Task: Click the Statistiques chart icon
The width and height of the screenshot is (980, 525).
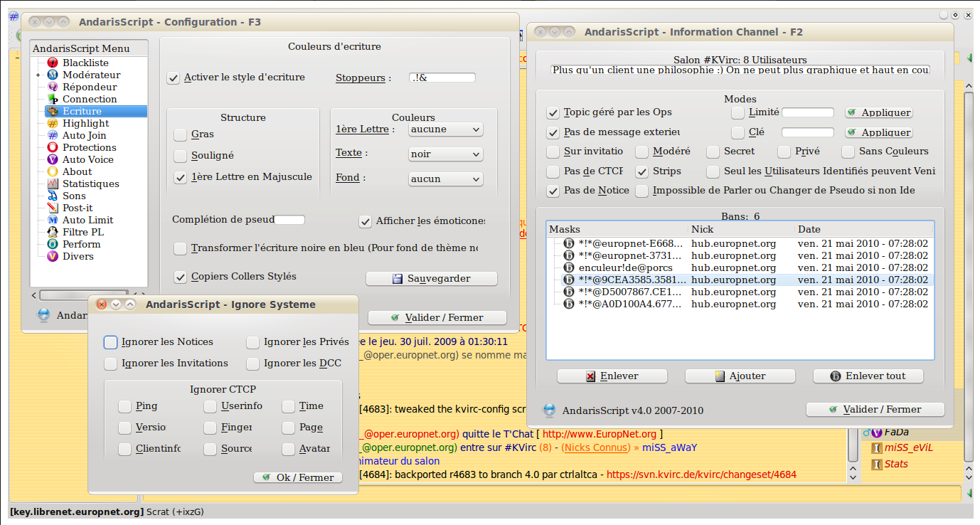Action: pyautogui.click(x=53, y=184)
